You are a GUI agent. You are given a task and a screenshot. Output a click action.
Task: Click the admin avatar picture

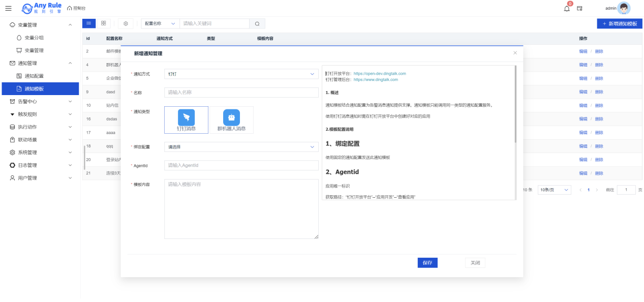[624, 8]
